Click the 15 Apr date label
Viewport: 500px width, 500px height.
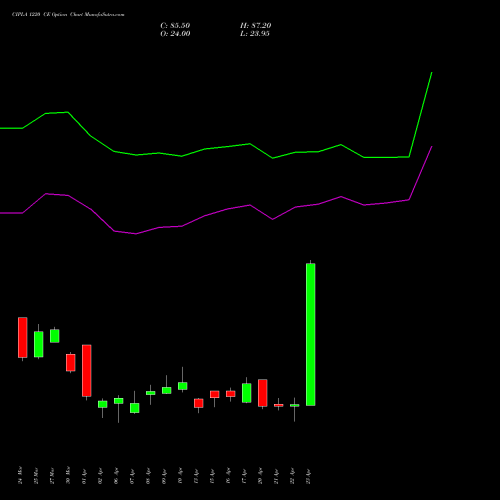[x=212, y=476]
